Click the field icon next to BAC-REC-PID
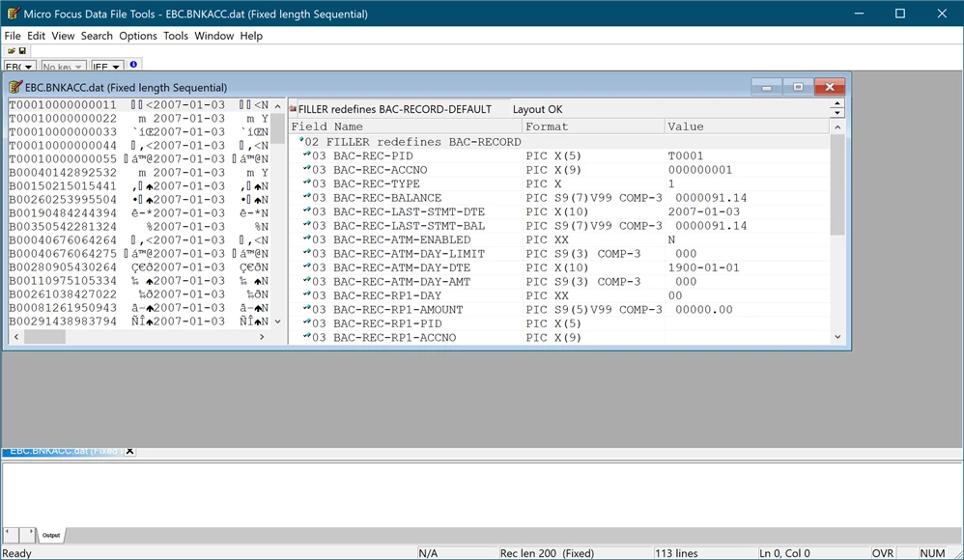964x560 pixels. point(307,154)
